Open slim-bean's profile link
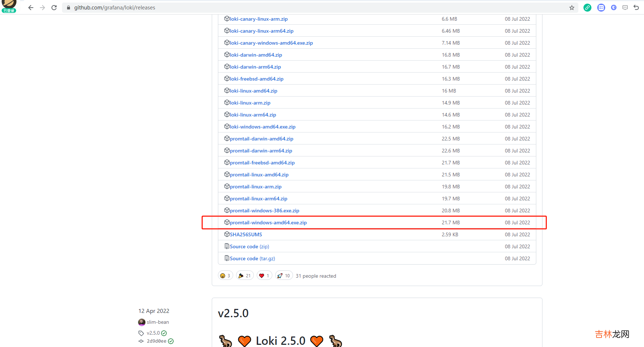The image size is (644, 347). click(x=158, y=322)
